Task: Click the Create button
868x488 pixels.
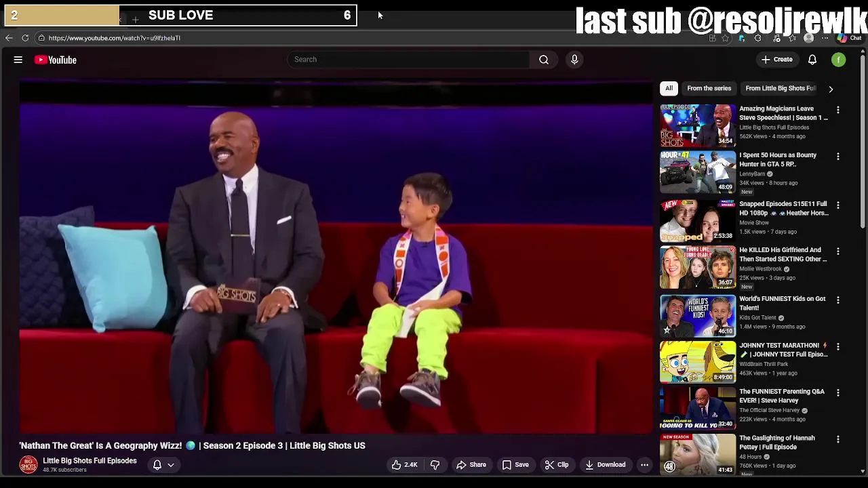Action: 776,60
